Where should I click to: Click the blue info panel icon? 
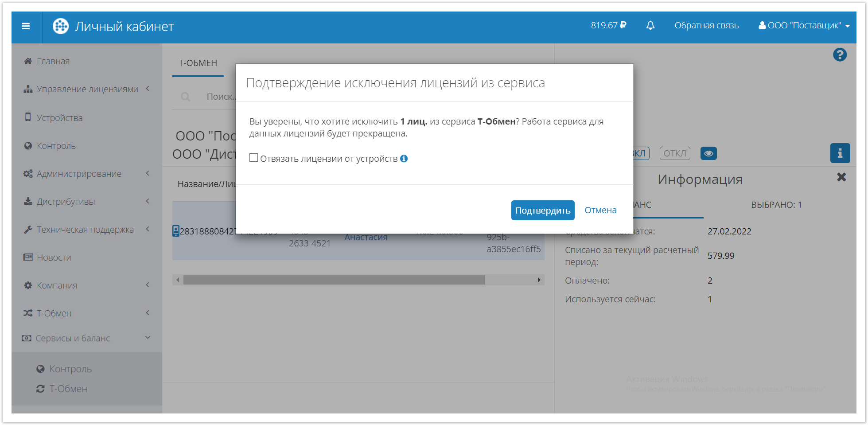coord(840,153)
